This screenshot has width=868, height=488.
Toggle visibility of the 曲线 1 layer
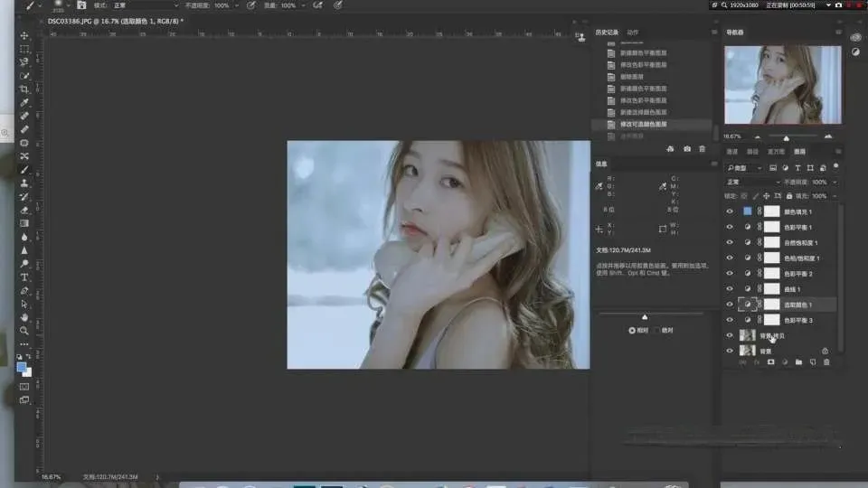730,289
